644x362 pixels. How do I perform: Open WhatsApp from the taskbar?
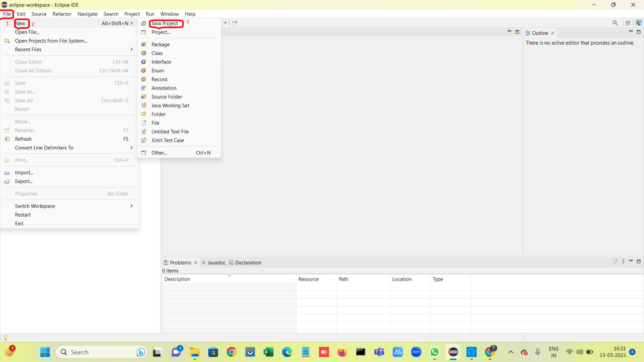(435, 352)
